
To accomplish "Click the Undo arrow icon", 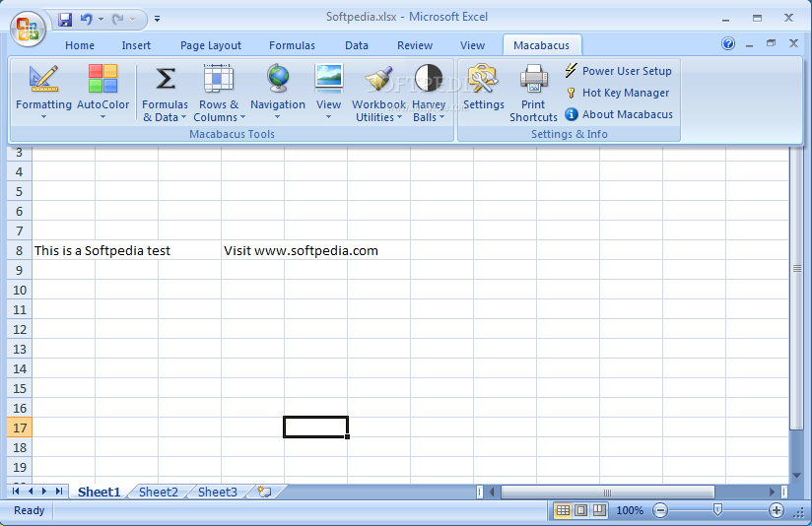I will click(x=86, y=20).
